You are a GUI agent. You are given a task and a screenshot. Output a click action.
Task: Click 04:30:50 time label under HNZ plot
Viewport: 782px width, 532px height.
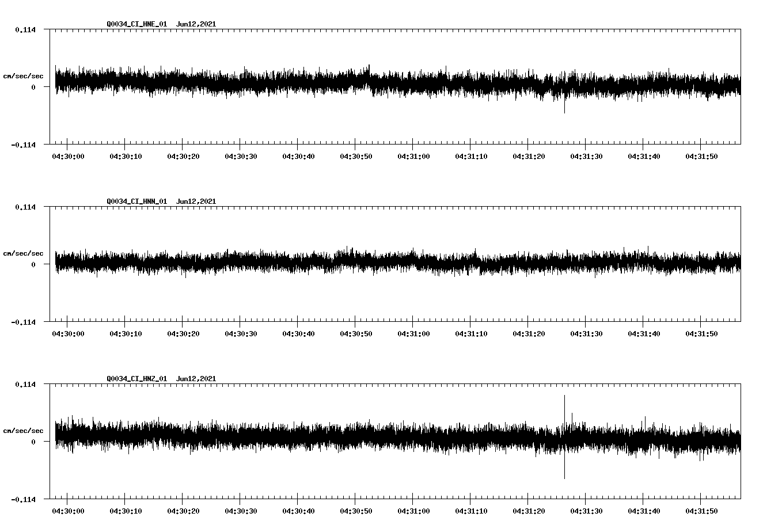[x=356, y=511]
